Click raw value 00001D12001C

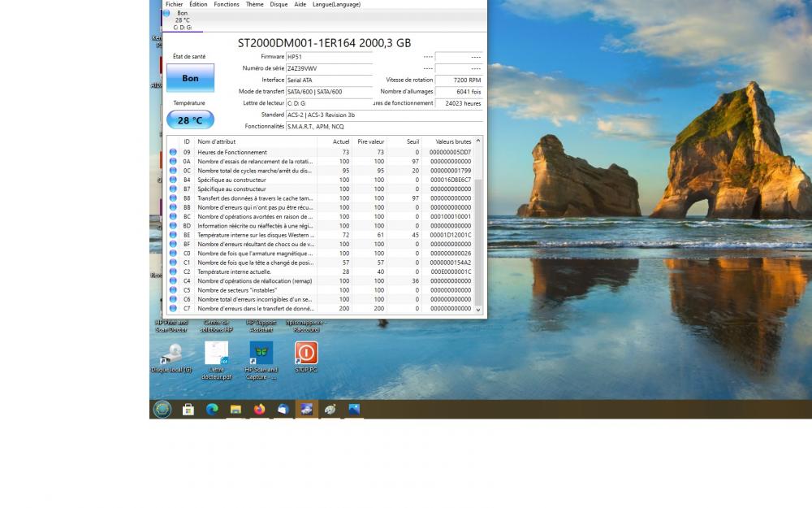point(450,236)
